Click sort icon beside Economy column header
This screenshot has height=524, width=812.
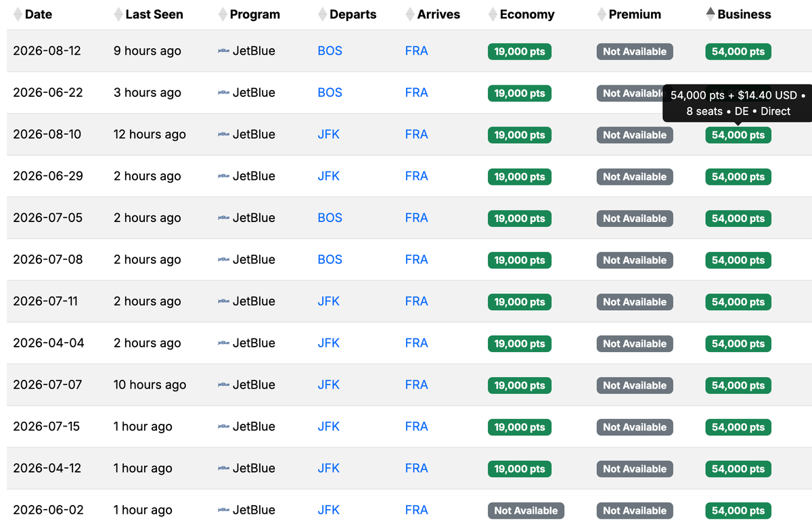(493, 14)
